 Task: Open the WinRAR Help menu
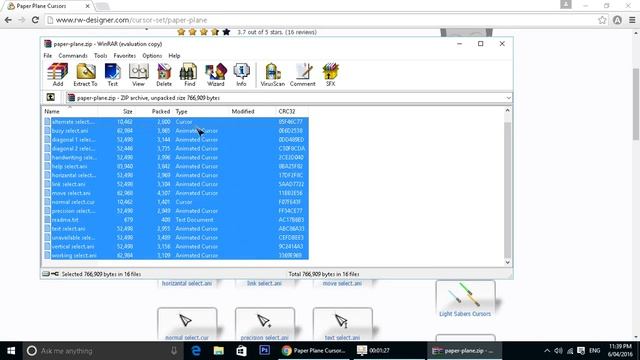click(x=174, y=56)
